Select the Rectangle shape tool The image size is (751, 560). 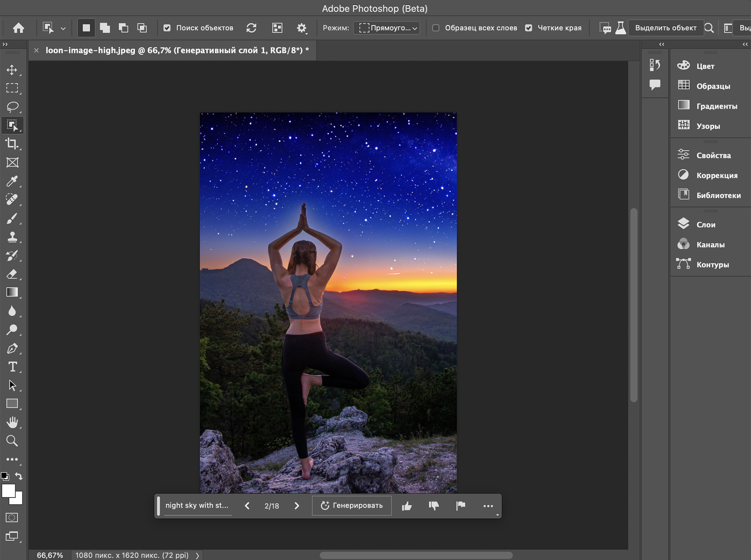12,403
